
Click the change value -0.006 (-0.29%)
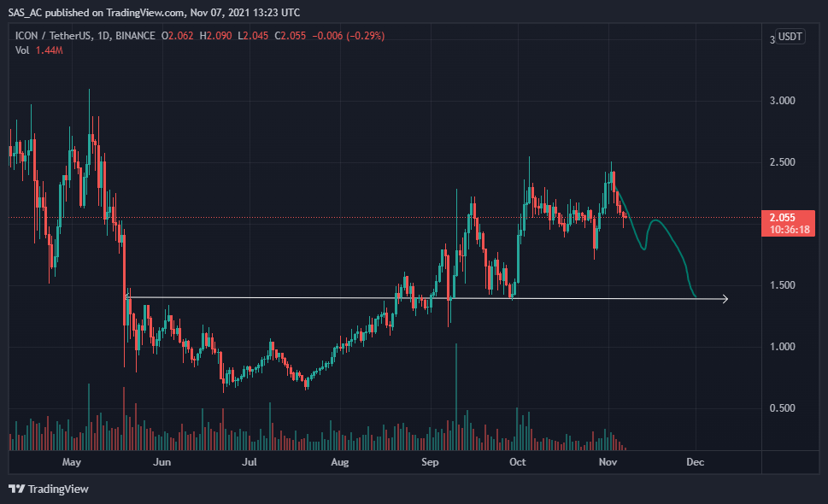point(349,36)
